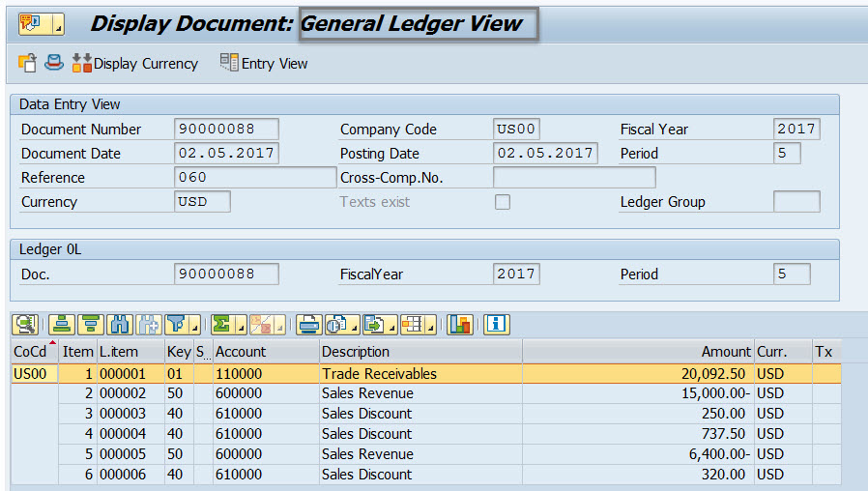
Task: Click the Currency field USD
Action: 202,201
